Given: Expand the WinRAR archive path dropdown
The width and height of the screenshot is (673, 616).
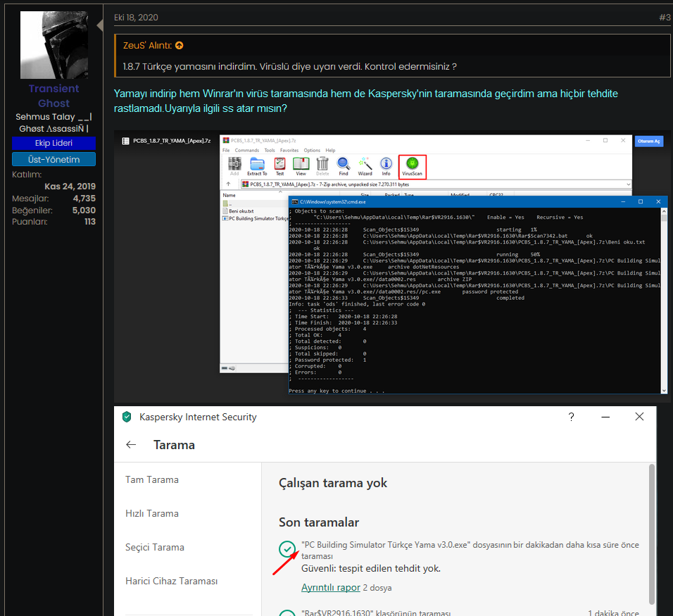Looking at the screenshot, I should click(629, 184).
